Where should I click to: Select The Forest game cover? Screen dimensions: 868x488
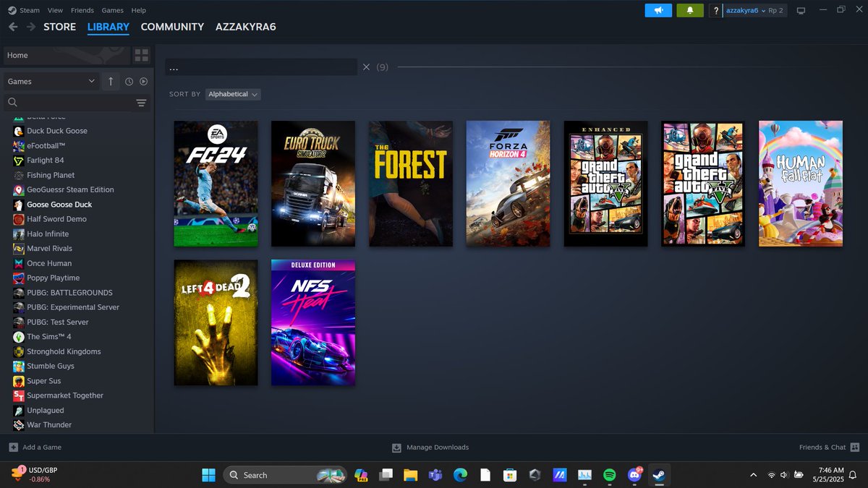(x=411, y=184)
